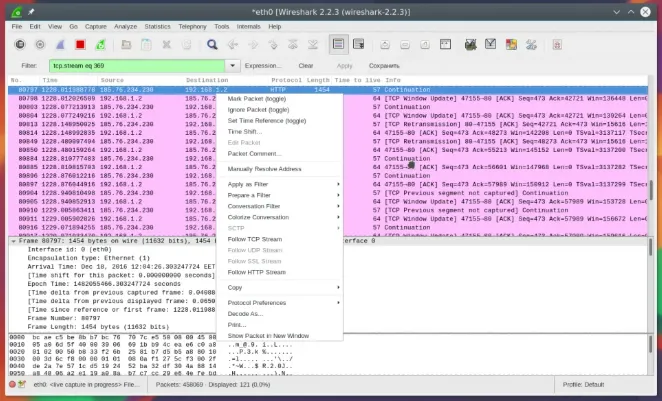Click Packet Comment... entry
The height and width of the screenshot is (401, 662).
pos(279,154)
